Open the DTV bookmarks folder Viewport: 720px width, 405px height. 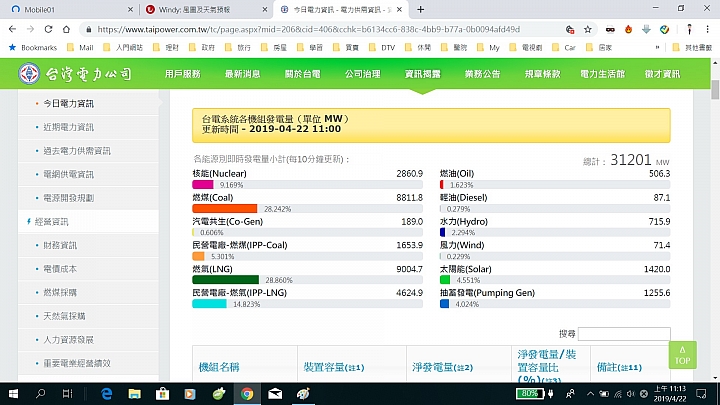(382, 47)
